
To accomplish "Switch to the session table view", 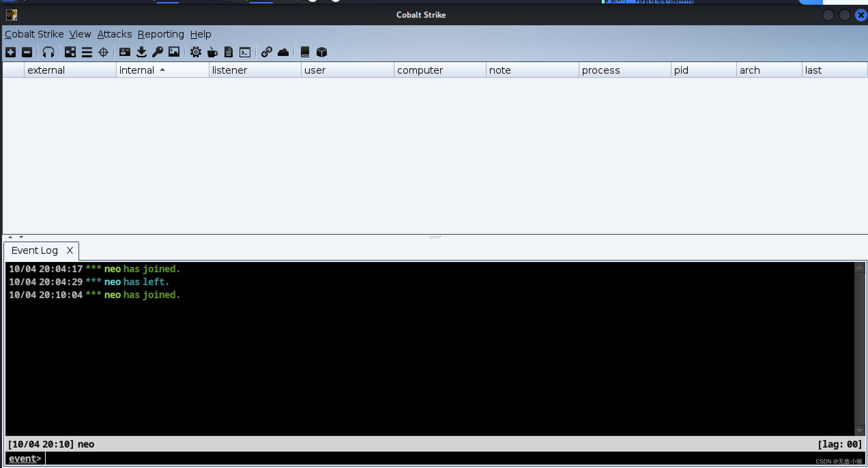I will (87, 52).
